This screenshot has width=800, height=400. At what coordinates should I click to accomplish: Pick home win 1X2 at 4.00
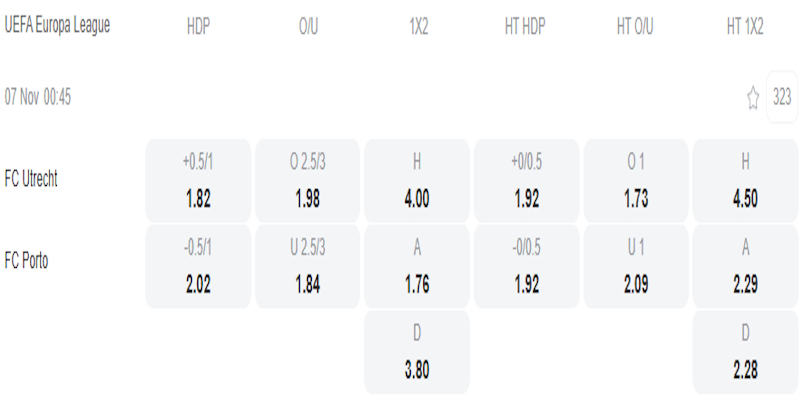pos(416,180)
